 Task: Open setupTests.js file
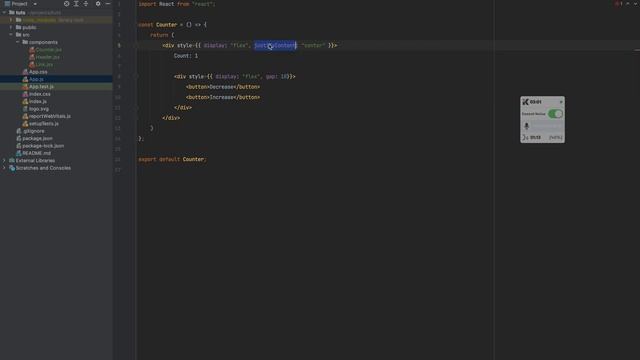44,124
